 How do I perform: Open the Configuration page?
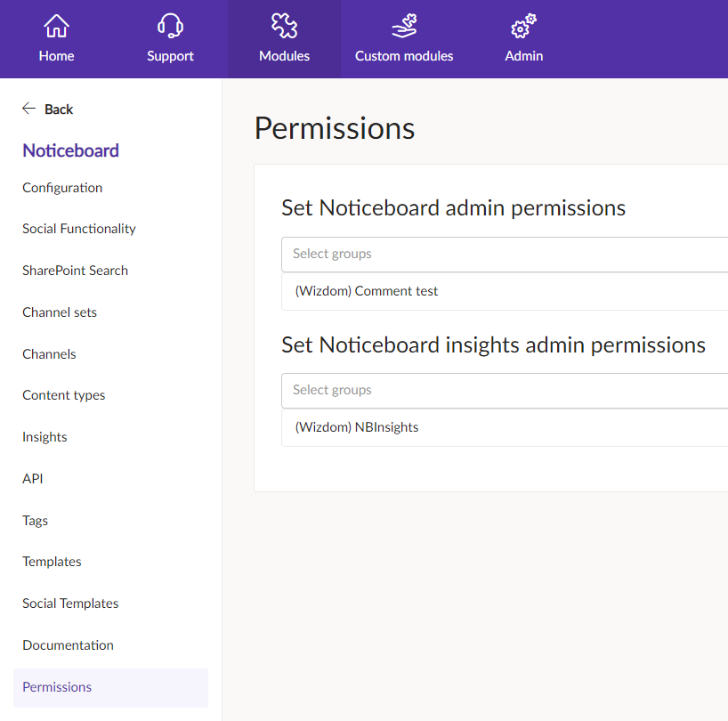pyautogui.click(x=61, y=188)
